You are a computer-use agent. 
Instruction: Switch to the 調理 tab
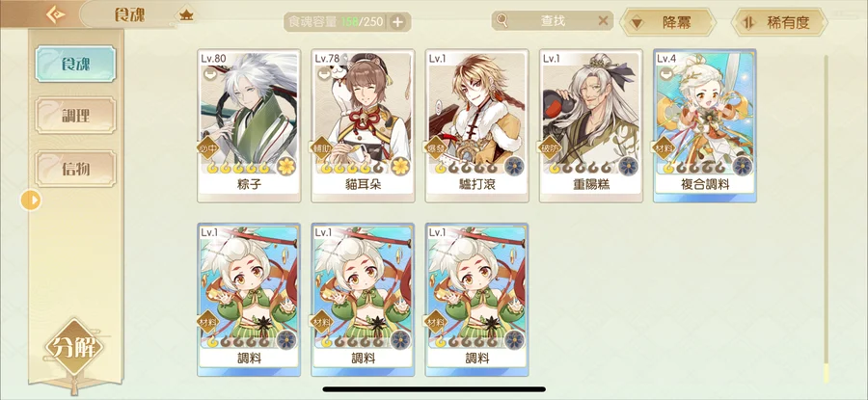tap(75, 116)
